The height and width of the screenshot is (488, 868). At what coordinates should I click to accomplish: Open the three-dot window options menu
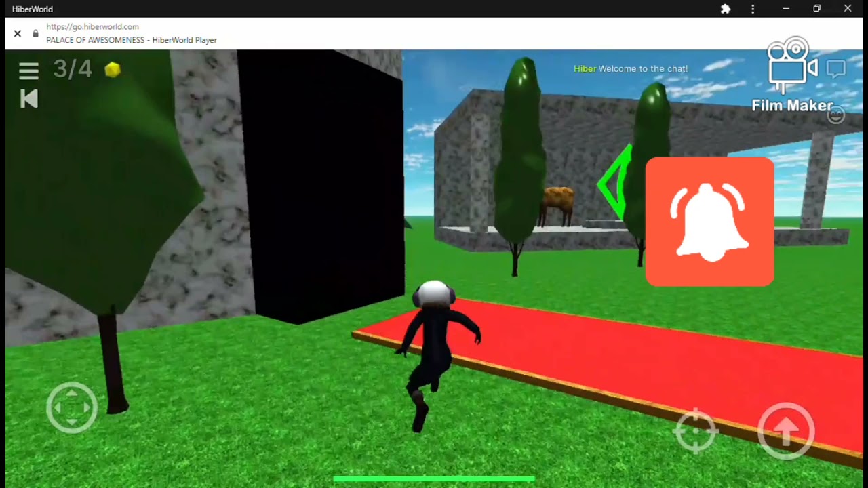[x=753, y=9]
